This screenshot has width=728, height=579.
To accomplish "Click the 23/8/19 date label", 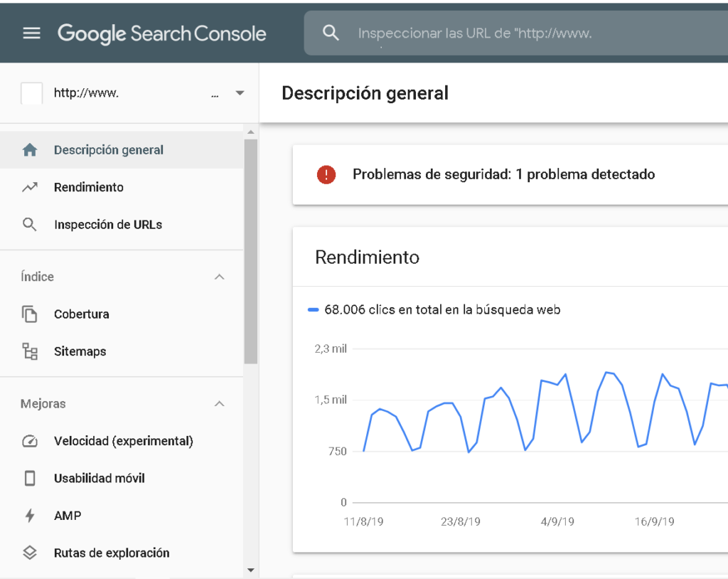I will [x=461, y=521].
